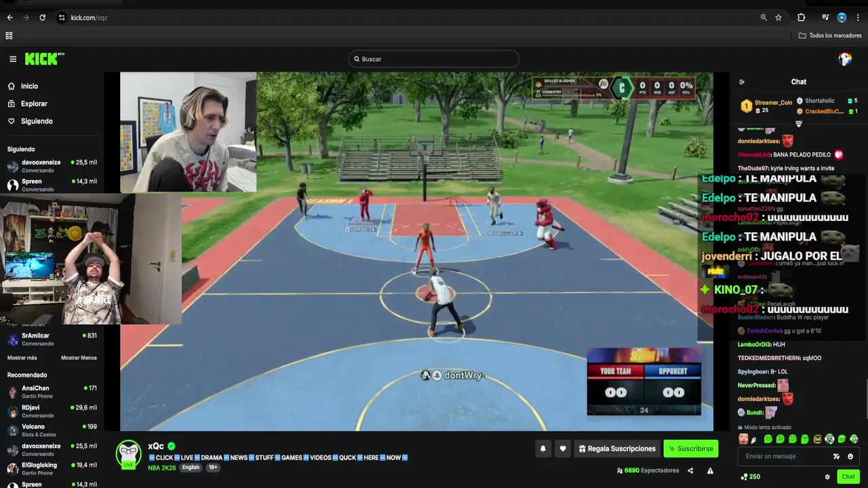The height and width of the screenshot is (488, 868).
Task: Open the user profile avatar menu
Action: (x=845, y=59)
